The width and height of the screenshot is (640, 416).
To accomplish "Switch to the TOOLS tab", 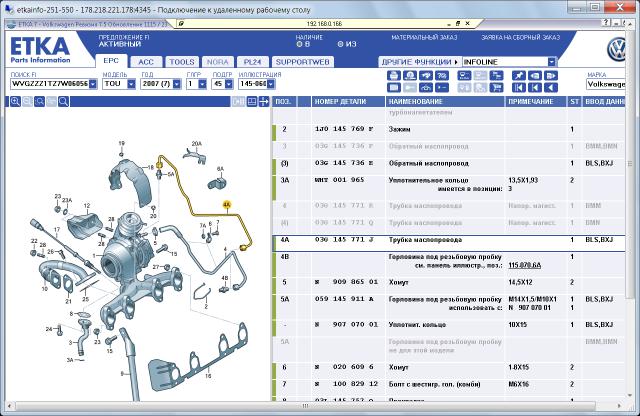I will coord(182,62).
